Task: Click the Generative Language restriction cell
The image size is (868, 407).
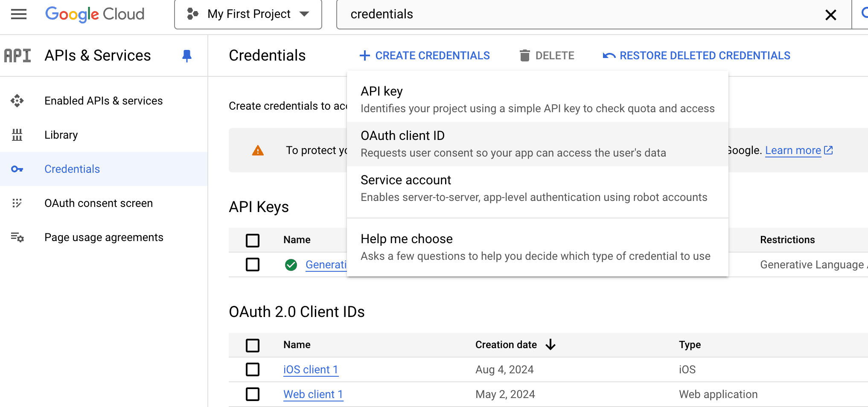Action: pyautogui.click(x=814, y=265)
